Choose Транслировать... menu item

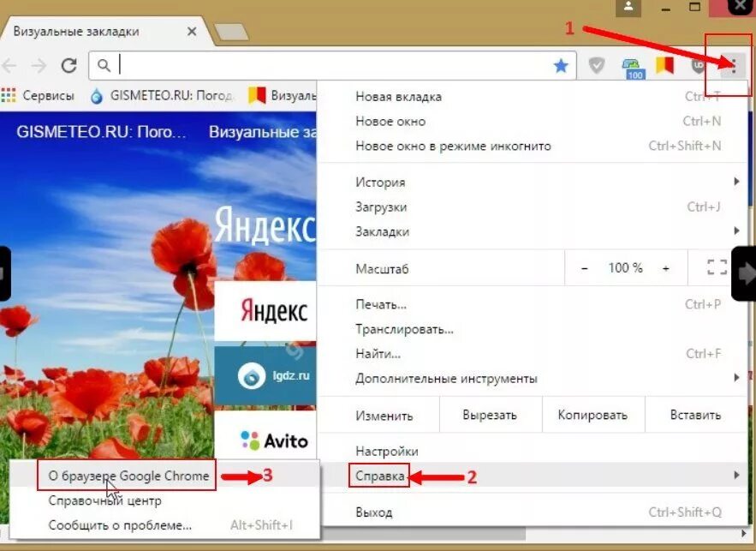tap(533, 329)
